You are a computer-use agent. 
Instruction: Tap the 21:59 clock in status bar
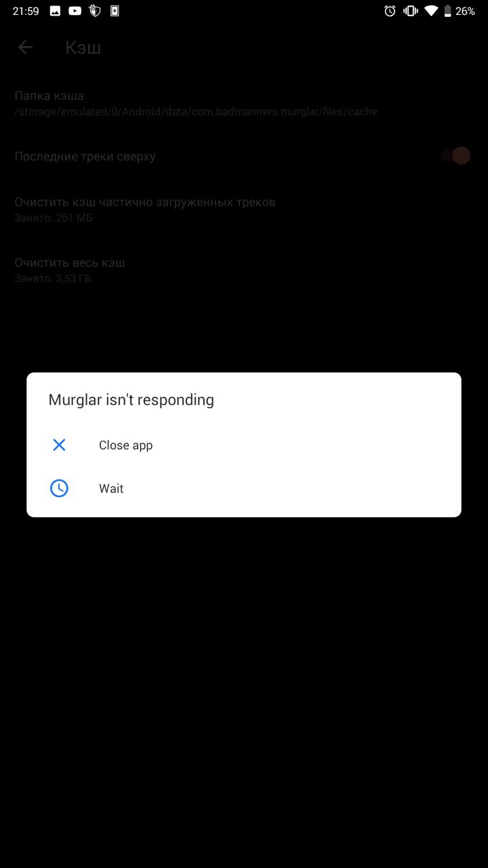26,11
